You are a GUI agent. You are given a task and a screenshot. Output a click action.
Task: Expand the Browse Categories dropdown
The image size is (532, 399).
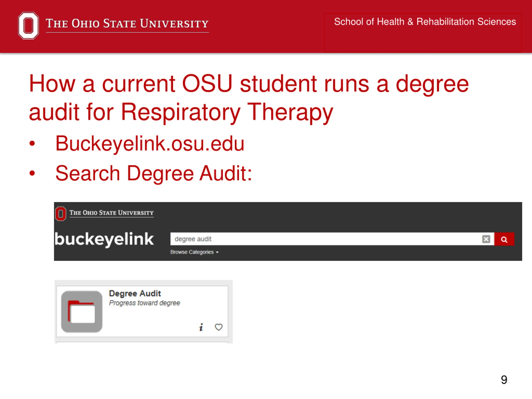pos(194,252)
